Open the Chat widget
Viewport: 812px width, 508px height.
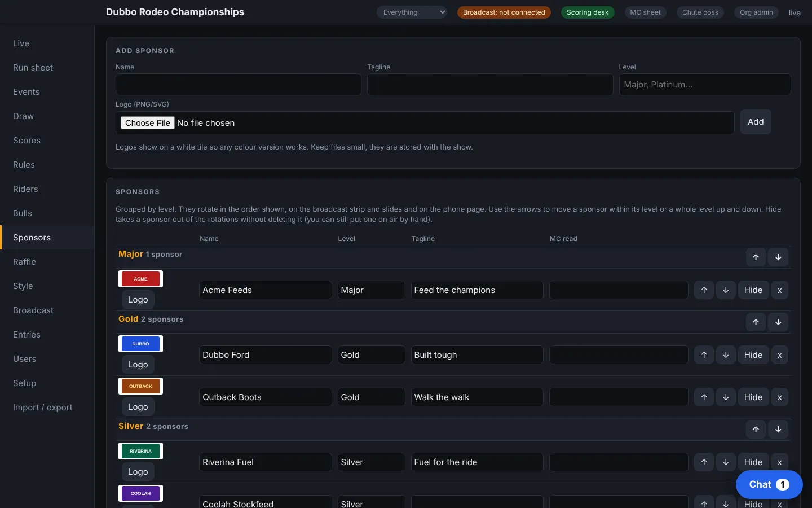pyautogui.click(x=769, y=484)
